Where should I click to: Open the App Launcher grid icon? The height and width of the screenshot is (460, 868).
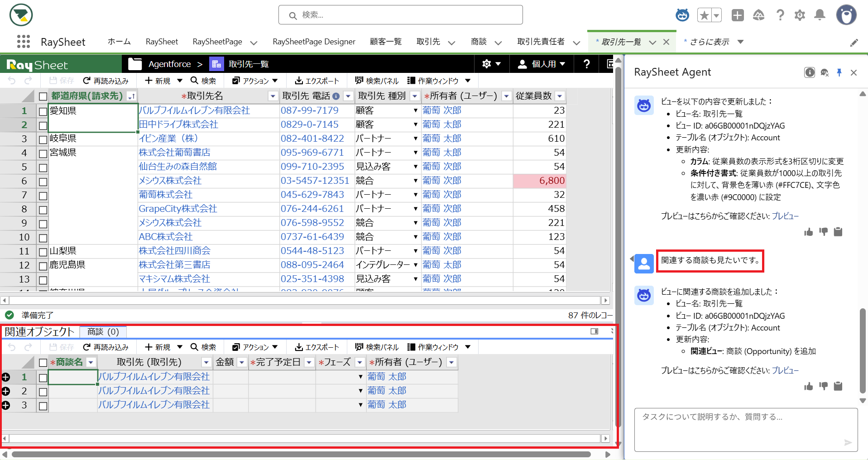23,42
